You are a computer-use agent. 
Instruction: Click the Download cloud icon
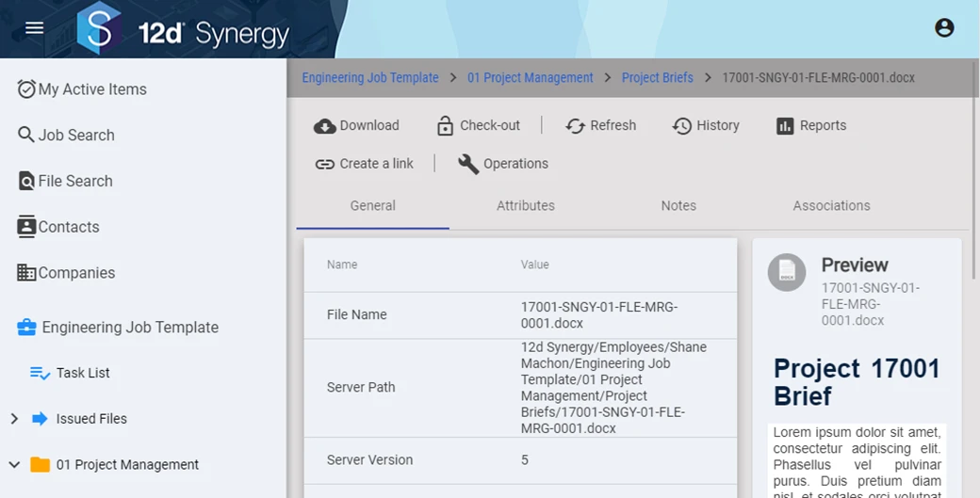point(325,126)
